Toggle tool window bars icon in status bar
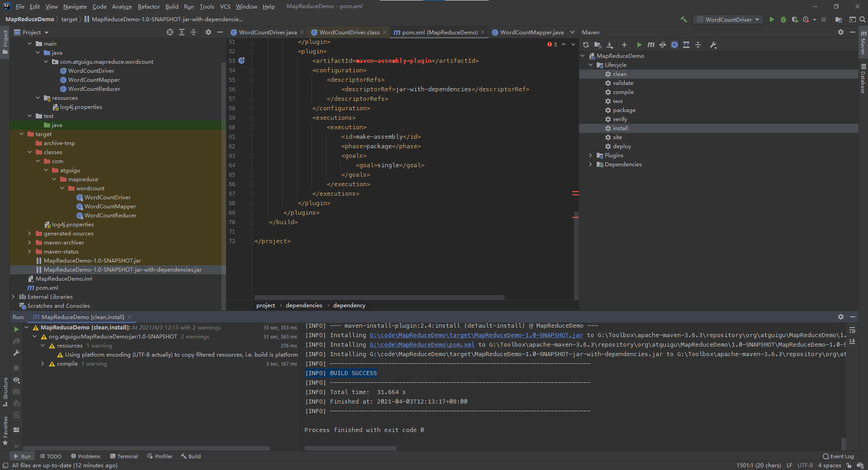The image size is (868, 470). pos(5,465)
